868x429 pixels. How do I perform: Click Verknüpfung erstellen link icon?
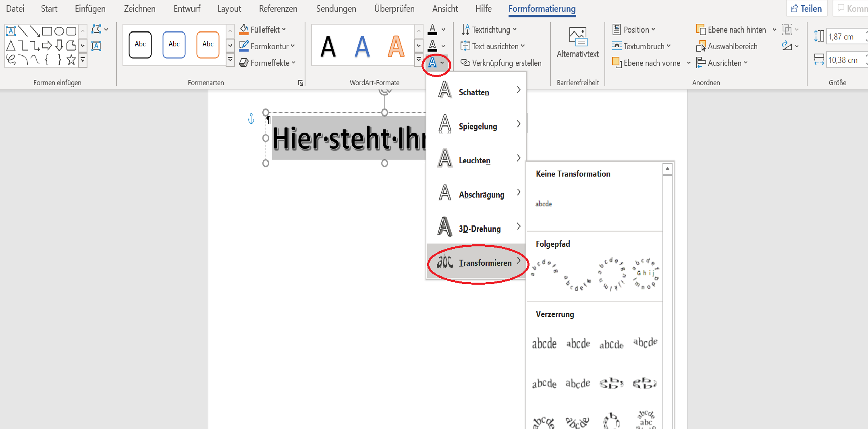465,63
